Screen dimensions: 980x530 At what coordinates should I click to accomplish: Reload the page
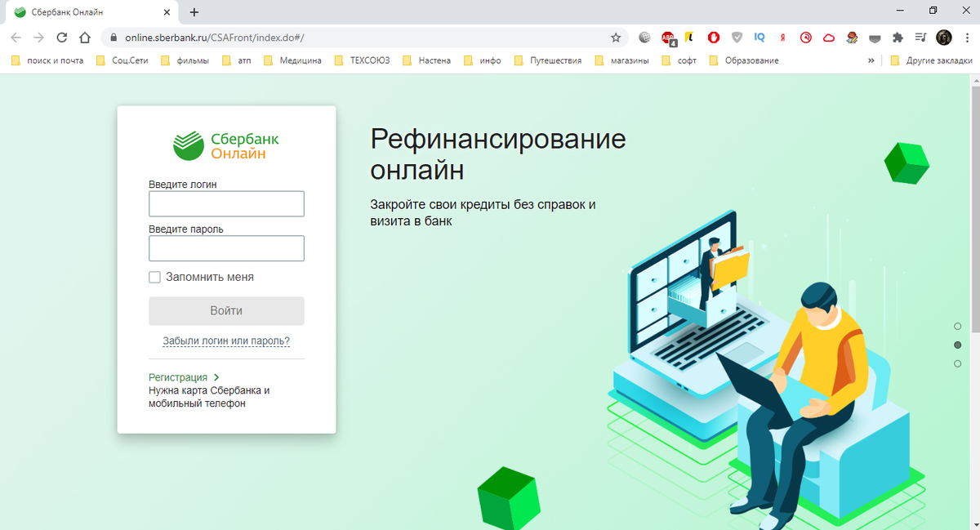[x=61, y=38]
